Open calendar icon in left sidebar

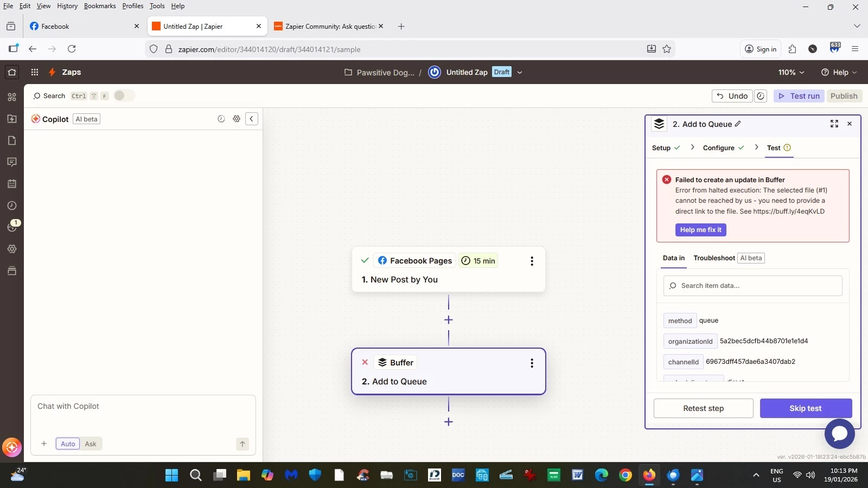pos(12,184)
